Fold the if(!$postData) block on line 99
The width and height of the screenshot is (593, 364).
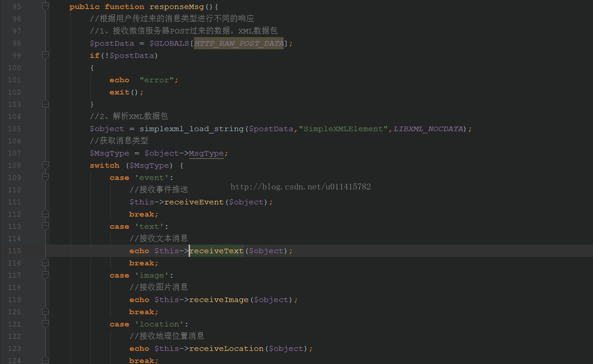tap(45, 55)
